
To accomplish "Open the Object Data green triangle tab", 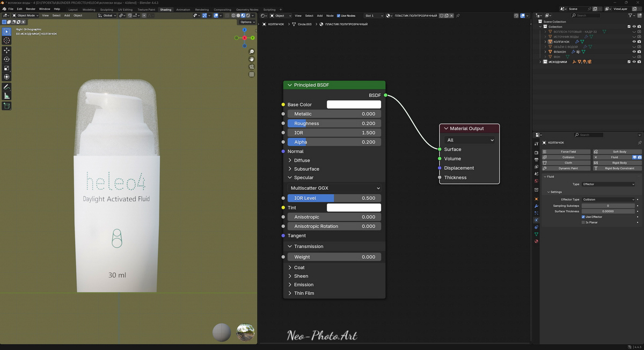I will pyautogui.click(x=536, y=234).
